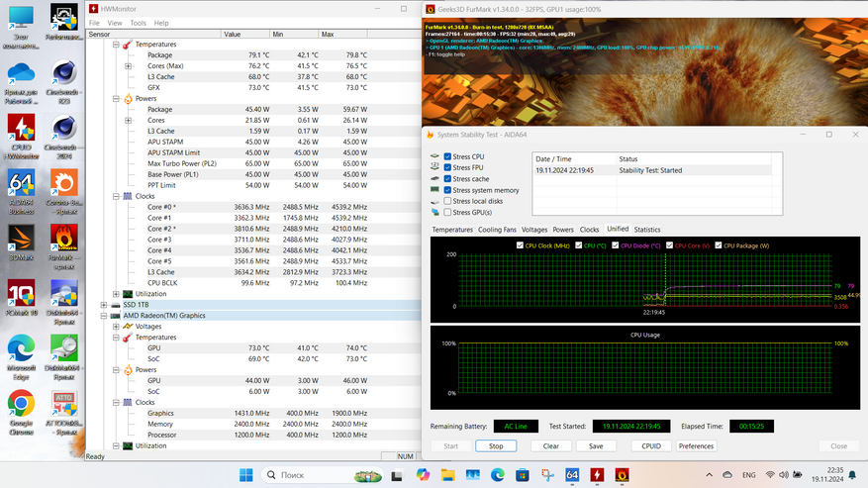Open Task View from taskbar
Screen dimensions: 868x488
pyautogui.click(x=397, y=475)
